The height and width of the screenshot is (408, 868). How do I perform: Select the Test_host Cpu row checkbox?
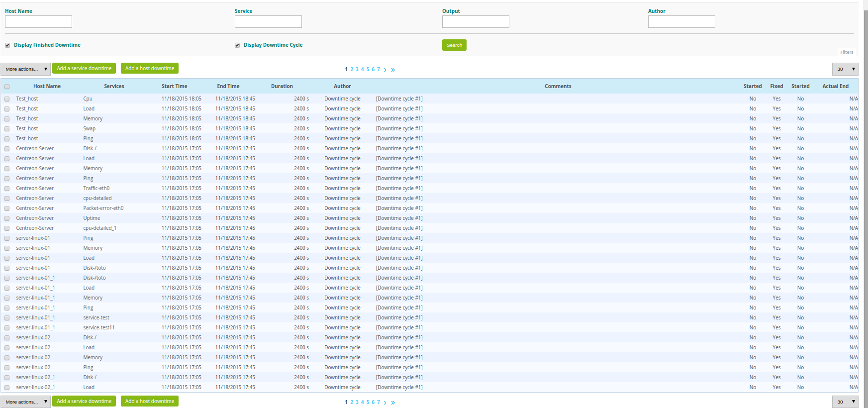pos(7,99)
